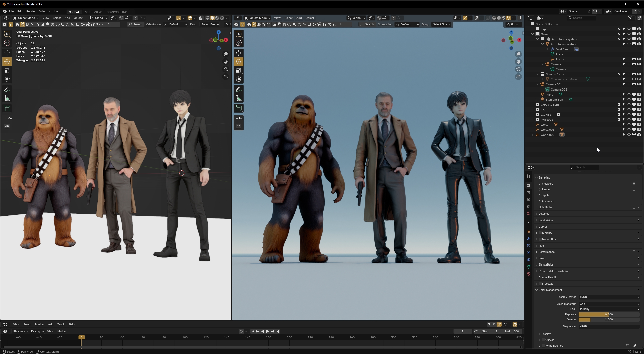The image size is (644, 354).
Task: Enable the Simplify checkbox
Action: click(x=540, y=233)
